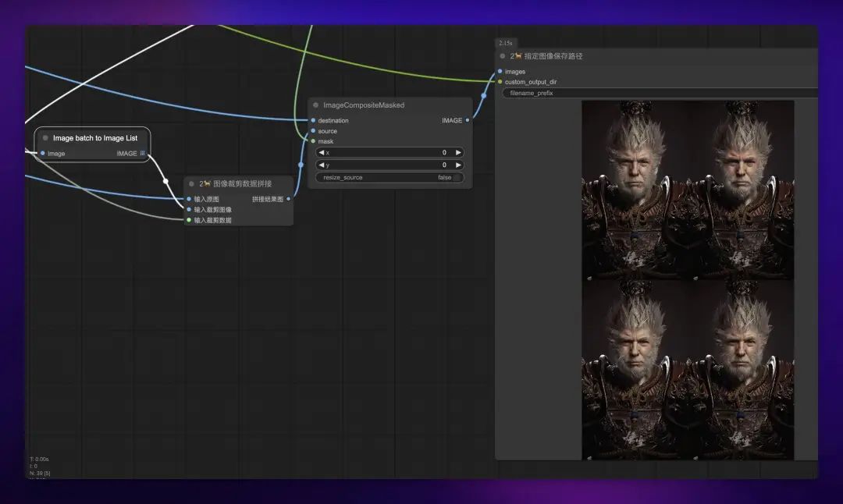Click the N: 39 [5] status text
Viewport: 843px width, 504px height.
tap(40, 474)
